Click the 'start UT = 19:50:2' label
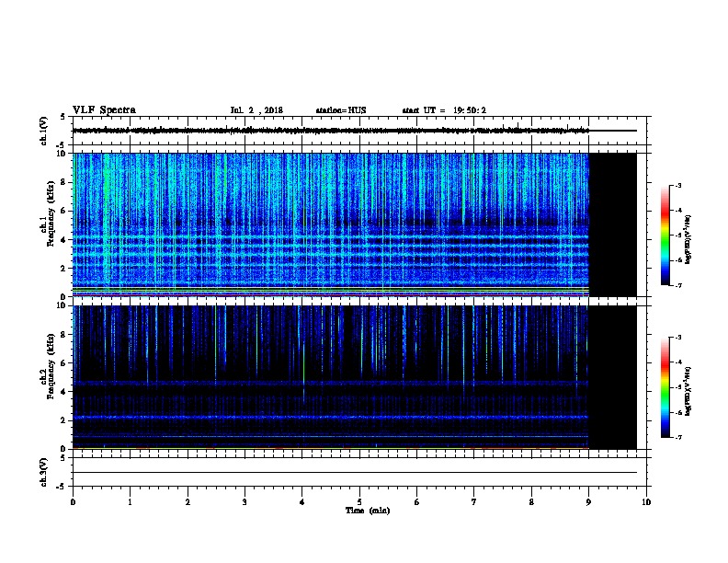728x563 pixels. click(x=444, y=110)
